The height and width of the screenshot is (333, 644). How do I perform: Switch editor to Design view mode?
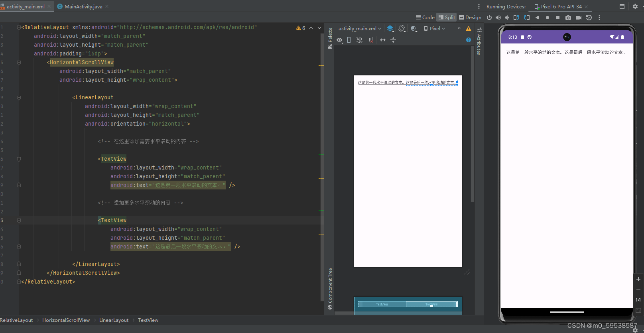pyautogui.click(x=470, y=18)
